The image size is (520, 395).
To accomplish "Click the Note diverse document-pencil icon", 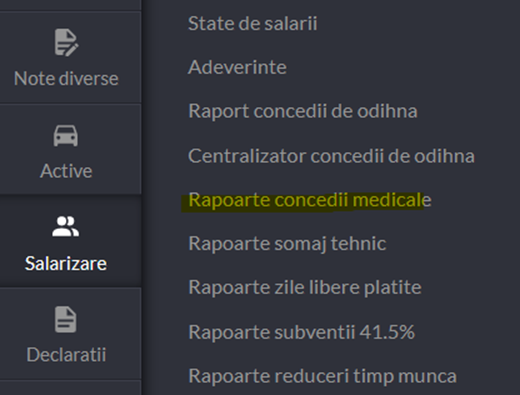I will [66, 42].
